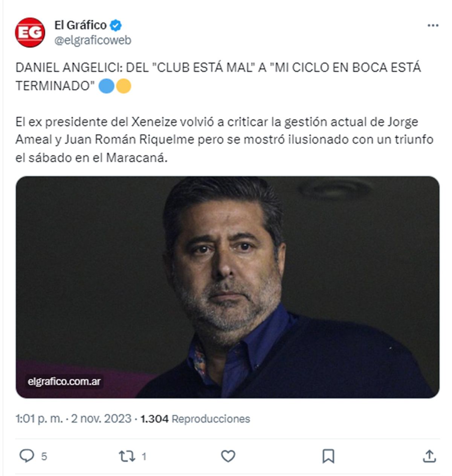Click the yellow circle emoji

coord(123,86)
